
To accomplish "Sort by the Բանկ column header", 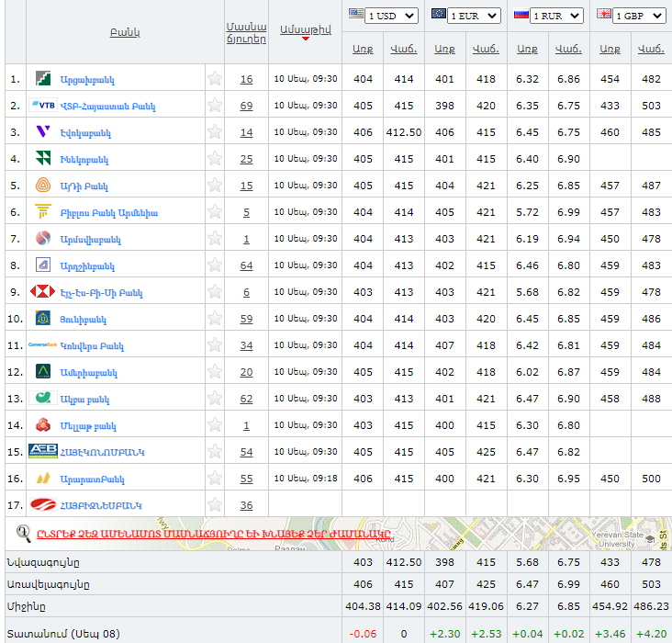I will (x=125, y=32).
